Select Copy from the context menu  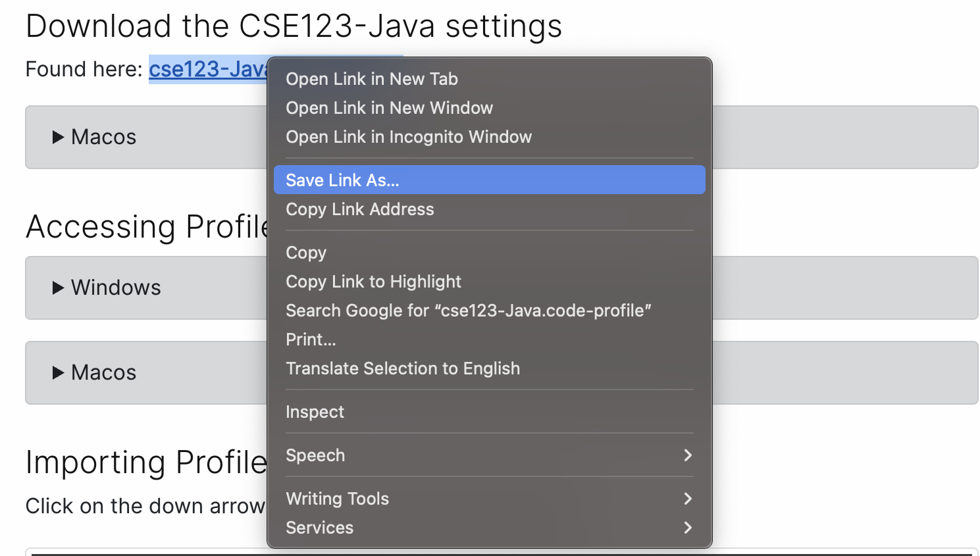pos(305,253)
